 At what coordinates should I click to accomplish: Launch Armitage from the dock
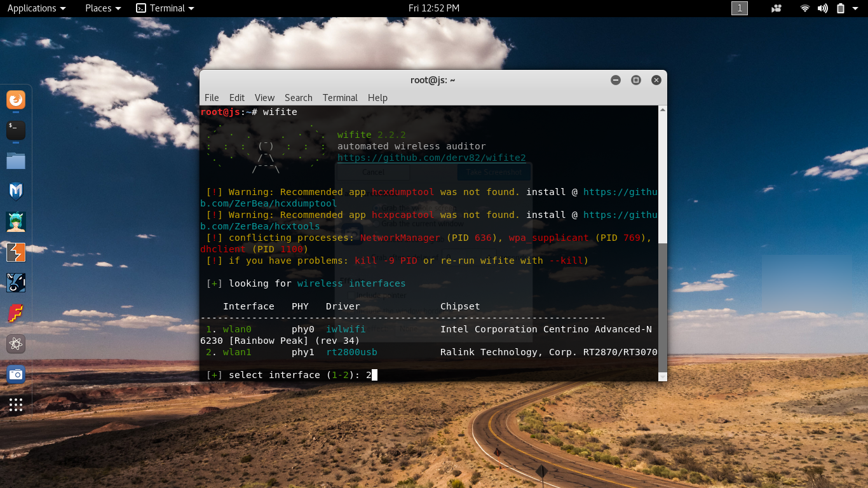point(16,222)
